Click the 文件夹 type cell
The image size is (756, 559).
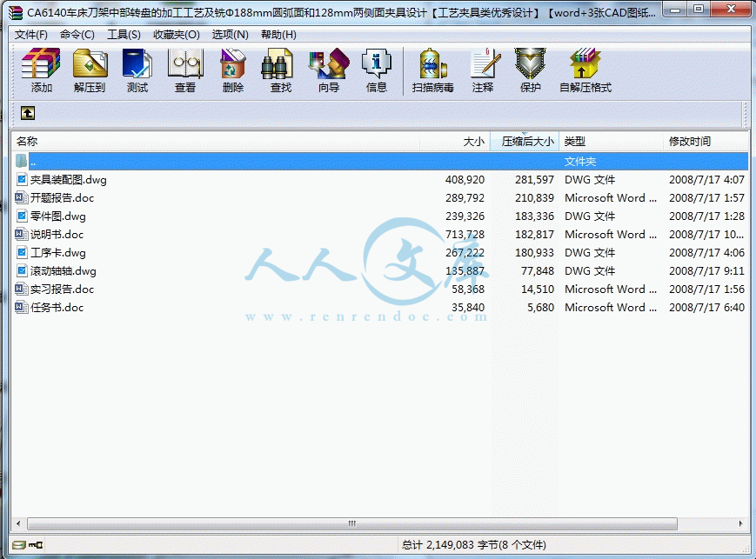point(580,162)
